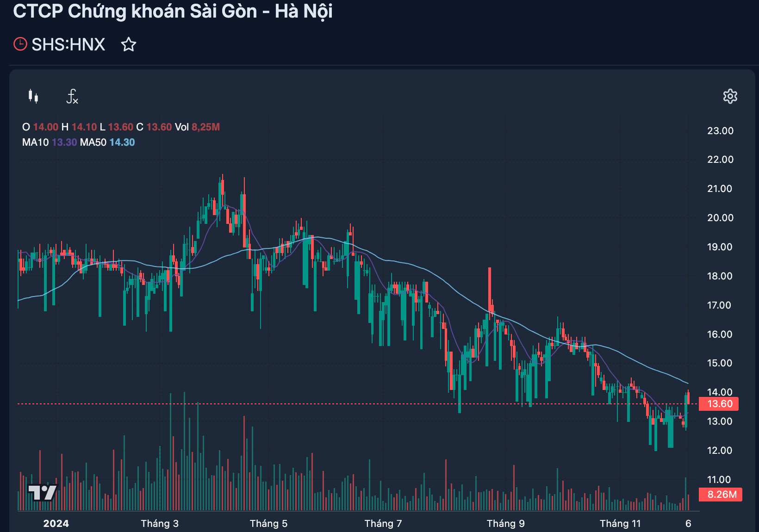Click the Tháng 7 time axis label

(383, 524)
